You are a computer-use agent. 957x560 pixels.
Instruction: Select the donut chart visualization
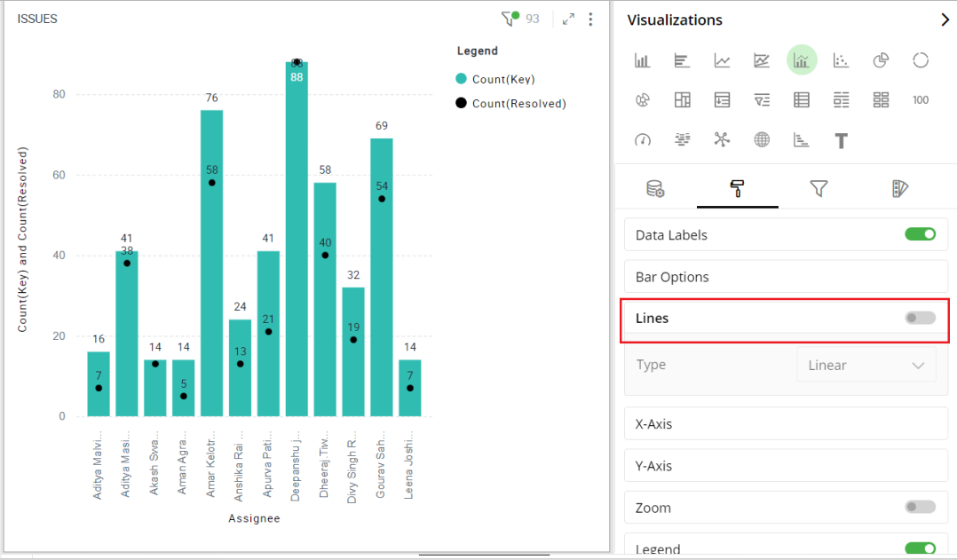(x=921, y=60)
